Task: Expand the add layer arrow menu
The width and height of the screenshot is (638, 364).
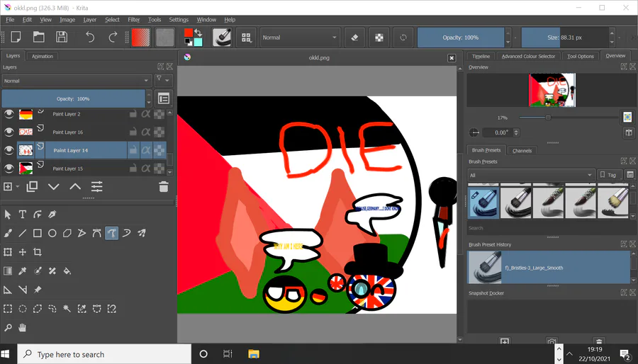Action: (x=18, y=187)
